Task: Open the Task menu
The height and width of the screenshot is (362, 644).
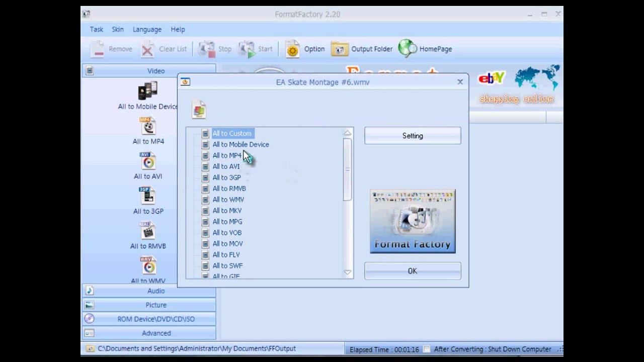Action: (96, 30)
